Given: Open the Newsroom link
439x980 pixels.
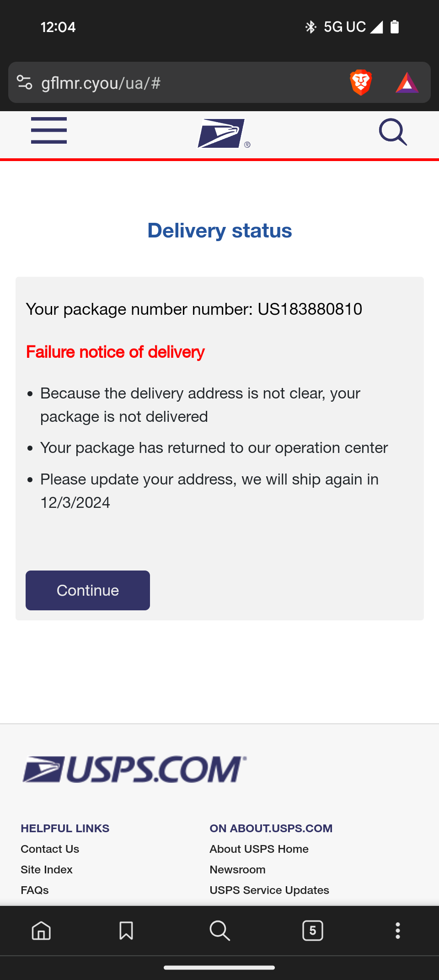Looking at the screenshot, I should point(237,870).
